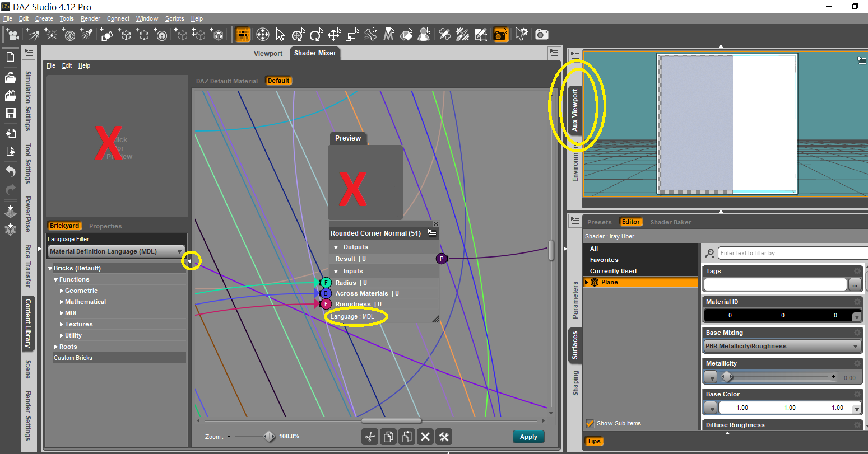Expand the Geometric functions category
The width and height of the screenshot is (868, 454).
point(62,291)
